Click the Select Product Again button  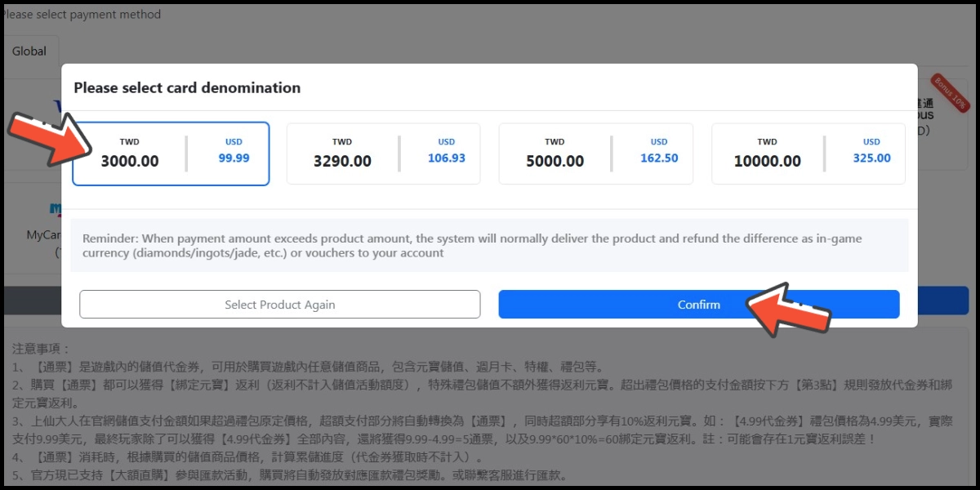pos(280,305)
